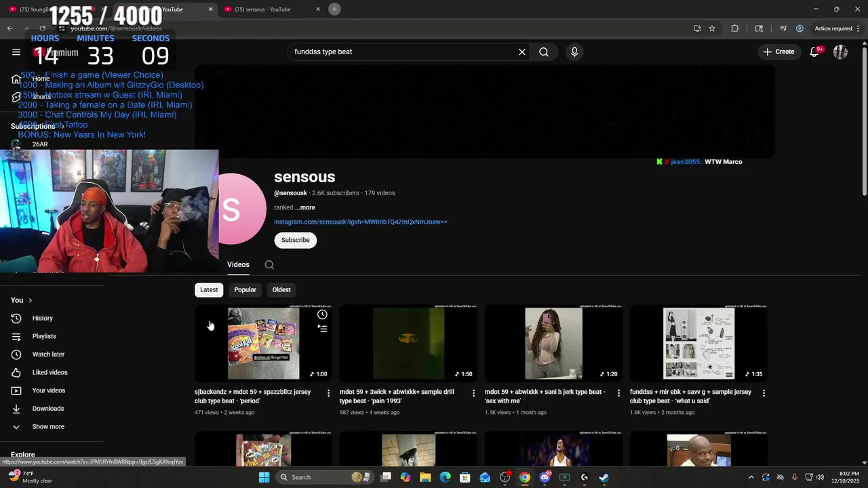This screenshot has width=868, height=488.
Task: Open the 'period' video thumbnail
Action: pos(263,343)
